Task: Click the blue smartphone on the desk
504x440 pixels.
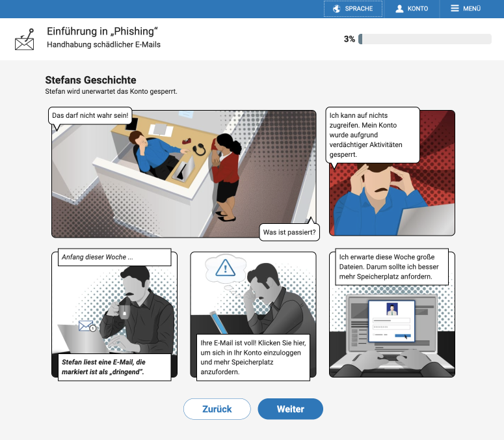Action: [x=215, y=322]
